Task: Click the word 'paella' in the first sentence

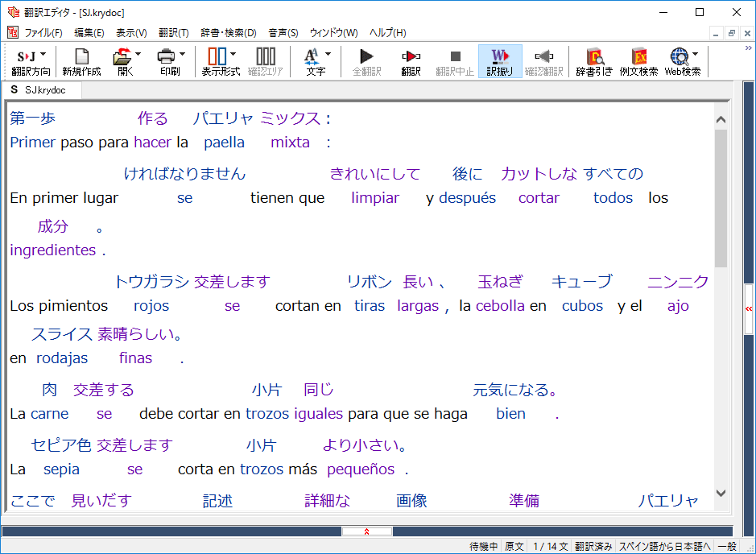Action: tap(224, 143)
